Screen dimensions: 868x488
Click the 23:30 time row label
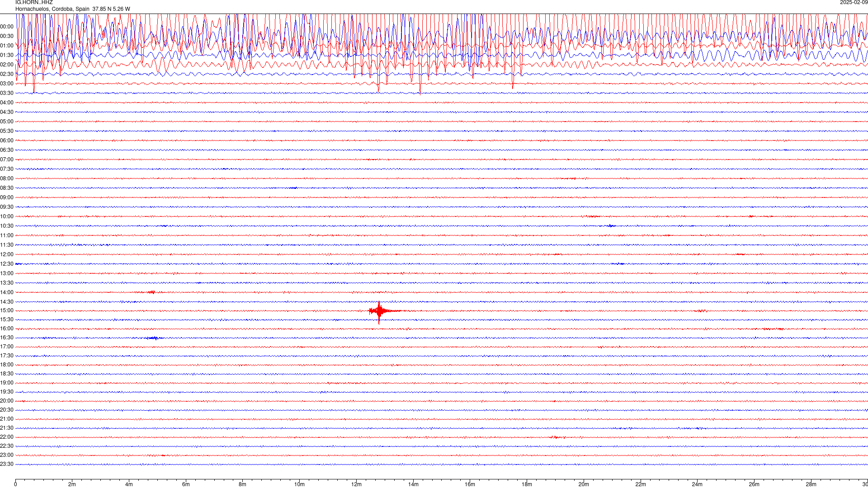pyautogui.click(x=7, y=464)
